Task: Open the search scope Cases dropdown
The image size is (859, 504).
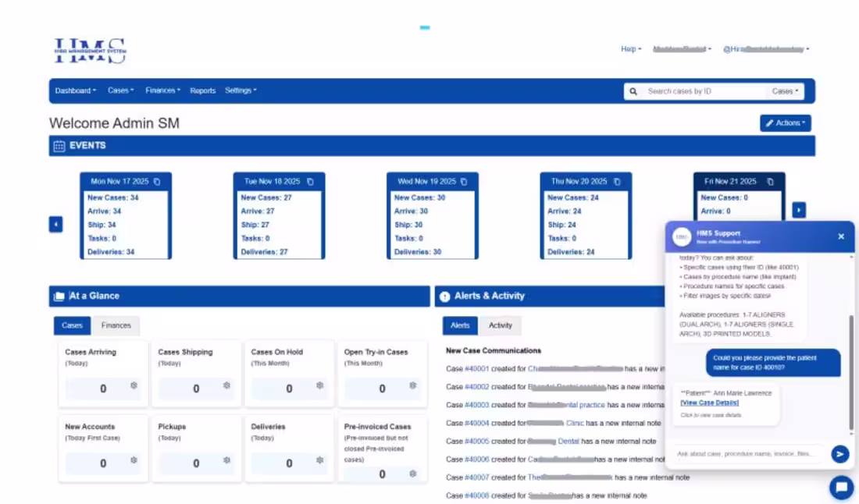Action: point(785,91)
